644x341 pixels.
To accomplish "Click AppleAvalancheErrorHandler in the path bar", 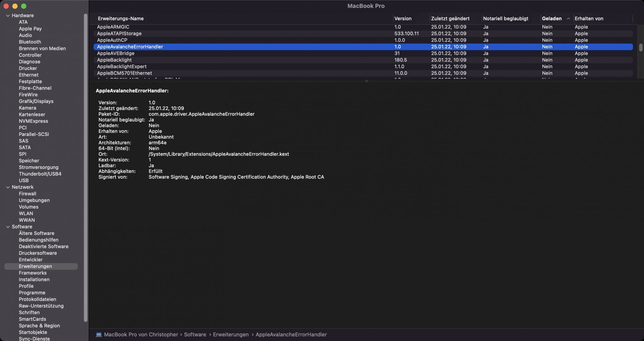I will (x=291, y=335).
